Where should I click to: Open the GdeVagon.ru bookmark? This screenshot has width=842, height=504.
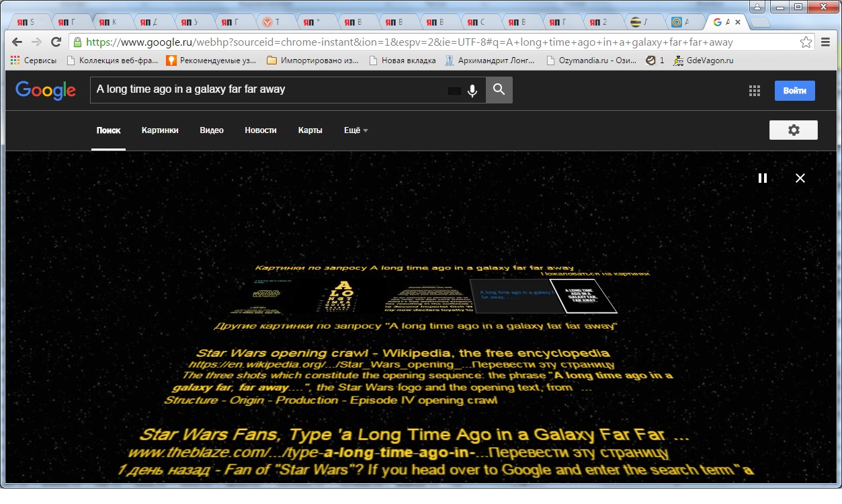click(704, 60)
